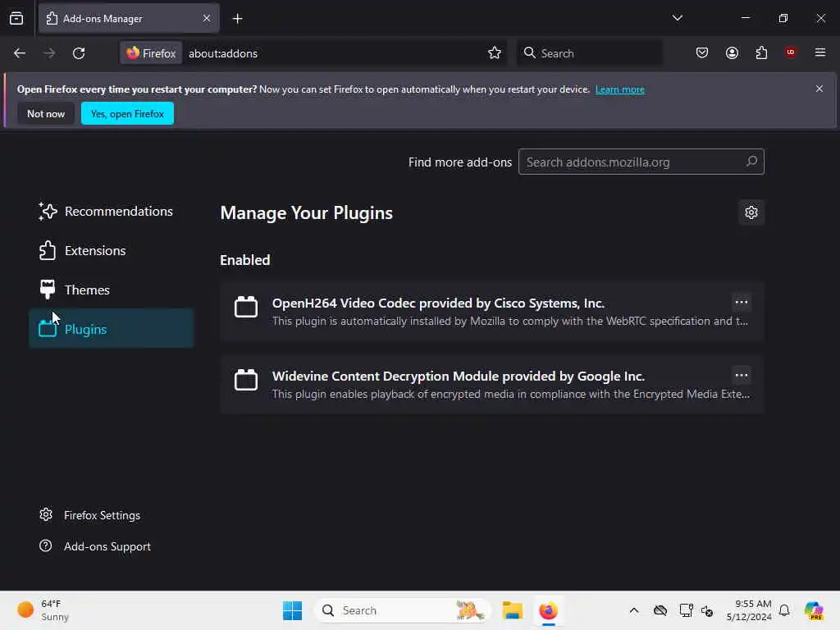Select the Add-ons Manager tab
The width and height of the screenshot is (840, 630).
point(129,19)
